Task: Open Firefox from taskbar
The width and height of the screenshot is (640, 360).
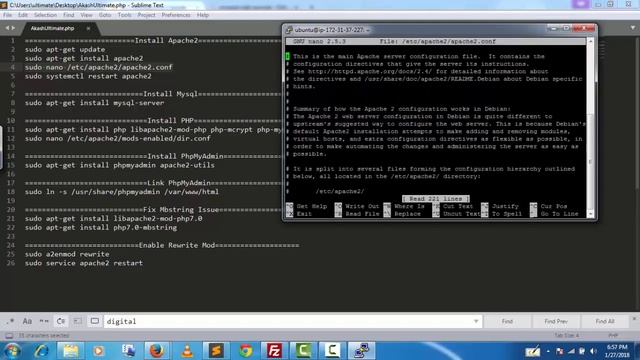Action: tap(157, 351)
